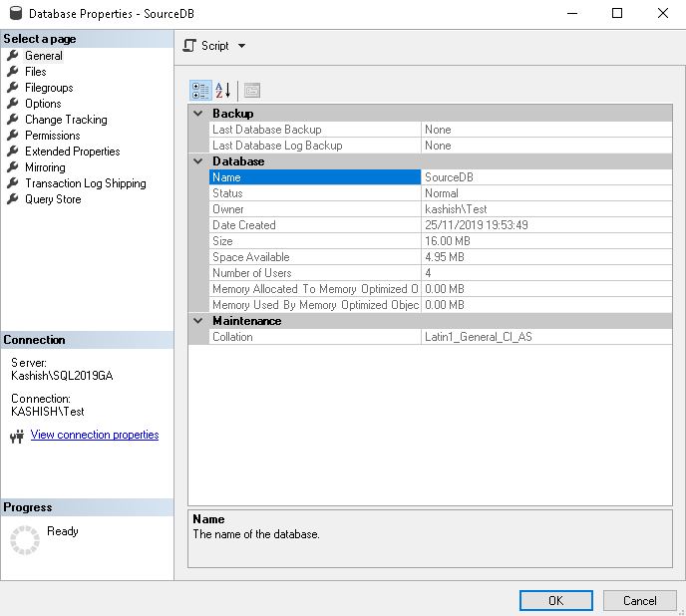Open View connection properties link
The image size is (686, 616).
pyautogui.click(x=95, y=435)
